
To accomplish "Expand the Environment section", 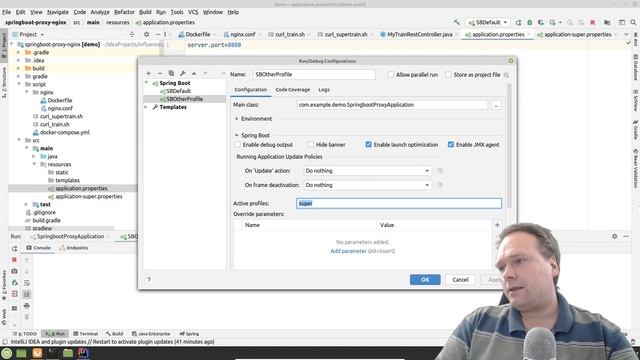I will (x=236, y=119).
